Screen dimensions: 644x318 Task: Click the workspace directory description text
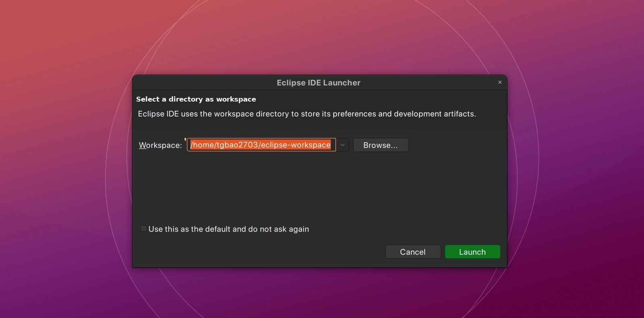307,114
